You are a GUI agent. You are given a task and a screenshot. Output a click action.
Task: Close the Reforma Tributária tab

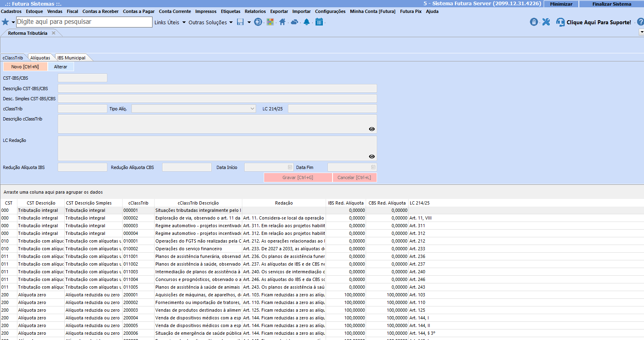point(53,33)
